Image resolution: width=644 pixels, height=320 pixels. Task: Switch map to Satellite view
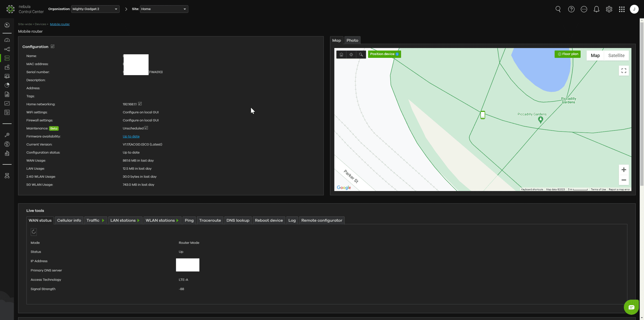pyautogui.click(x=616, y=56)
